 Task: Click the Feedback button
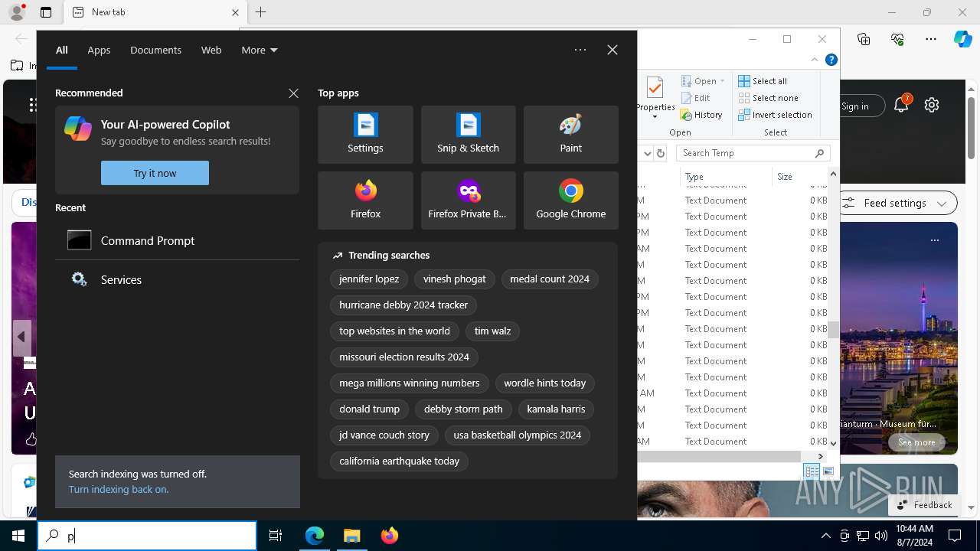pos(924,504)
